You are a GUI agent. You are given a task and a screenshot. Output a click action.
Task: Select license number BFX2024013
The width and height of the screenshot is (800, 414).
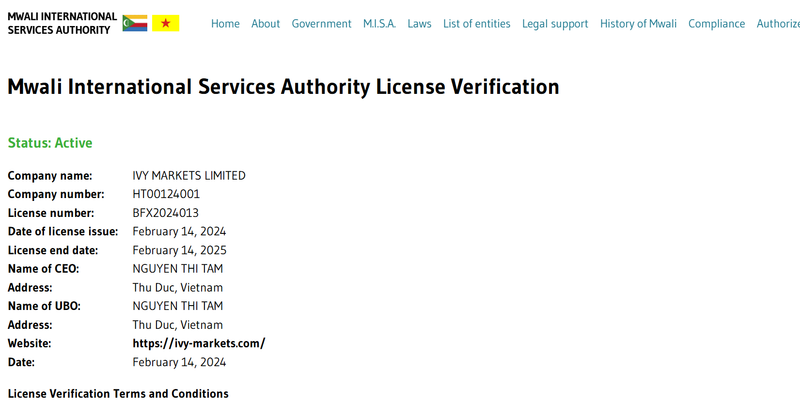point(165,213)
